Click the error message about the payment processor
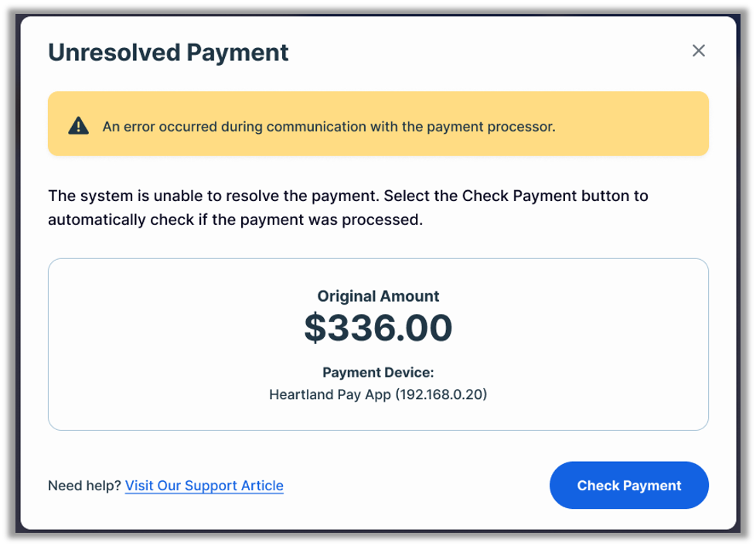Viewport: 756px width, 546px height. point(329,125)
